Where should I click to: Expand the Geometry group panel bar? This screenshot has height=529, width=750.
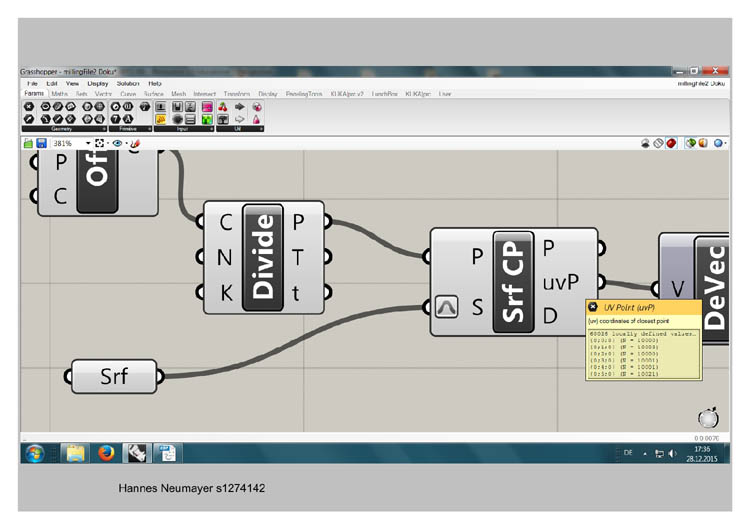64,129
